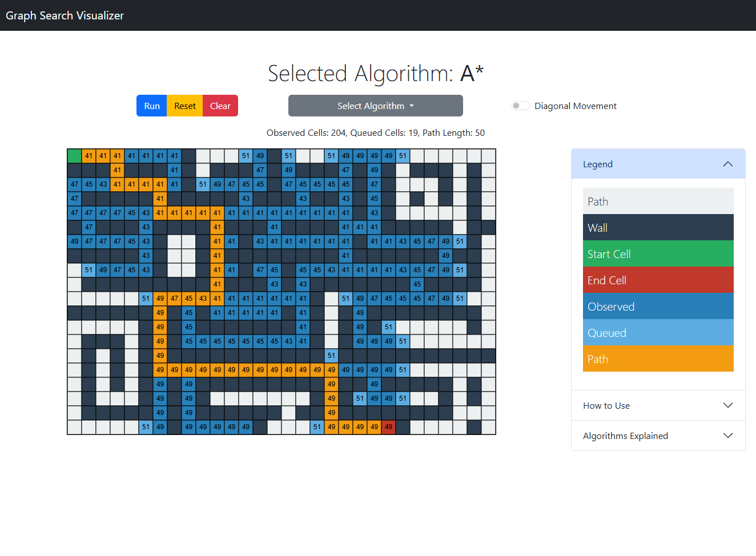The image size is (756, 556).
Task: Click the Diagonal Movement label
Action: click(x=575, y=106)
